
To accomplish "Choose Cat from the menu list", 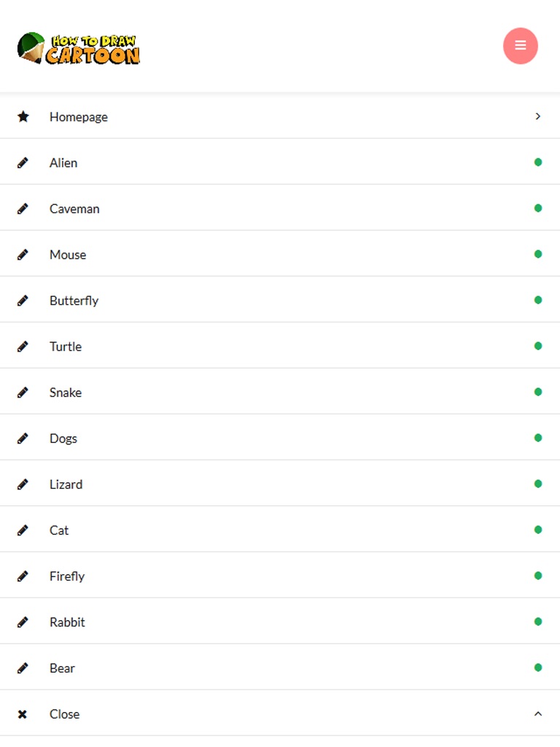I will coord(59,530).
